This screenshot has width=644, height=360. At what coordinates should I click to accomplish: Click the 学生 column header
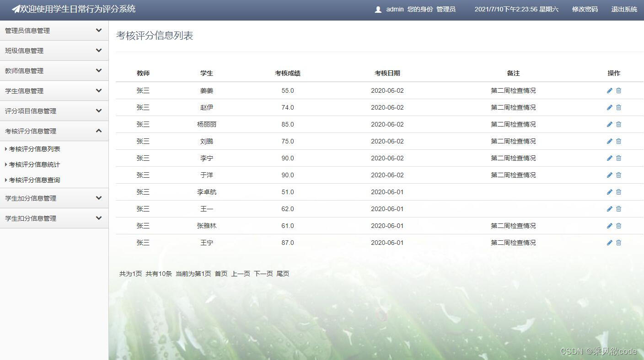pyautogui.click(x=207, y=73)
